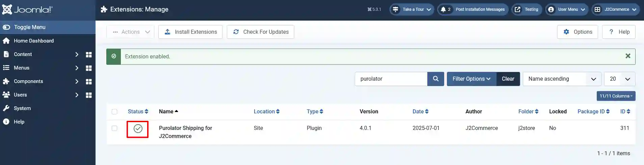Click the Joomla logo

[x=27, y=9]
